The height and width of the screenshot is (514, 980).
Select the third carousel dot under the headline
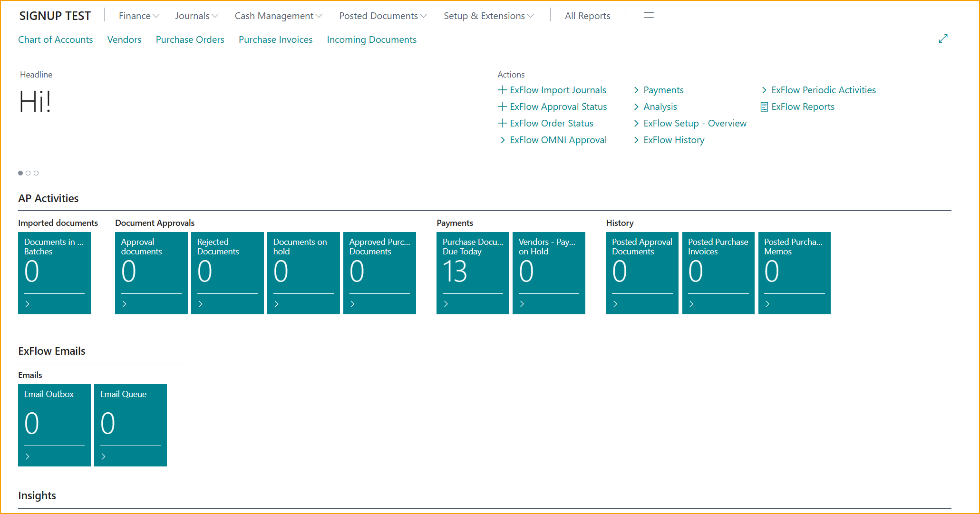coord(36,173)
